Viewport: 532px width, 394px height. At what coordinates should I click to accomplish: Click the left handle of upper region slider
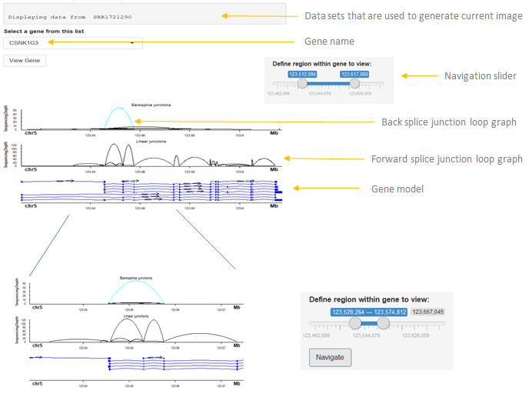(302, 83)
